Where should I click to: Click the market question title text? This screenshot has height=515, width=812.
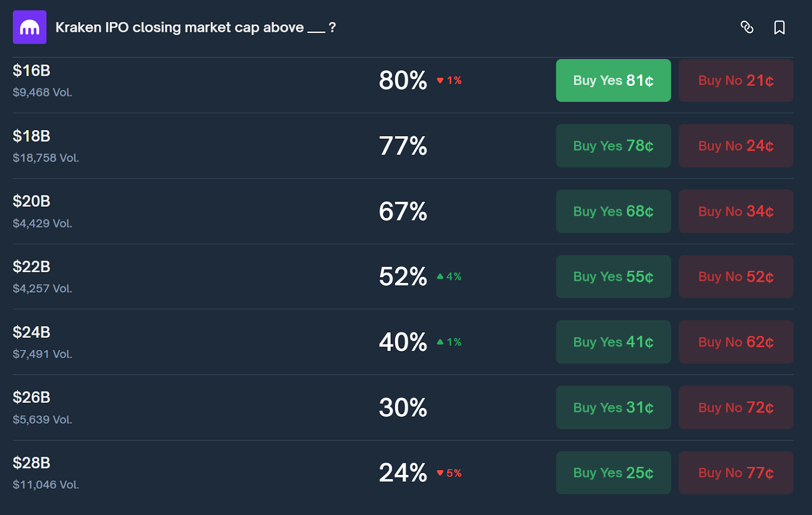(x=194, y=27)
